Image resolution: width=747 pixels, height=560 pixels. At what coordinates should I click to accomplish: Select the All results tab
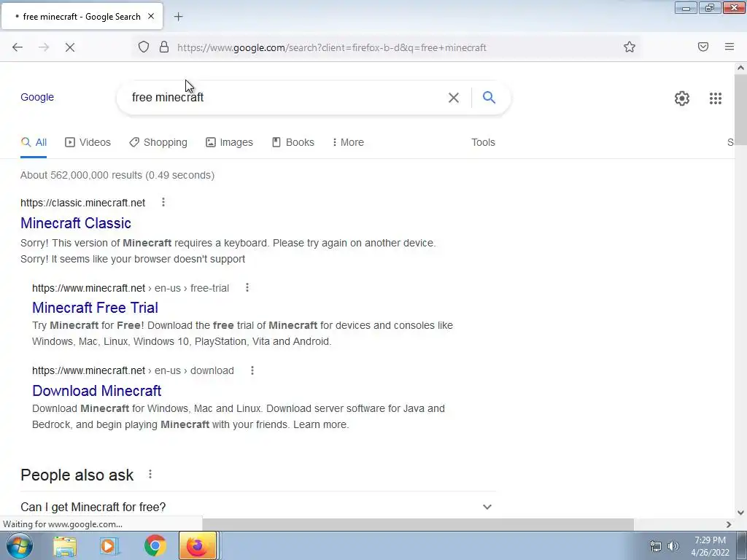[34, 142]
